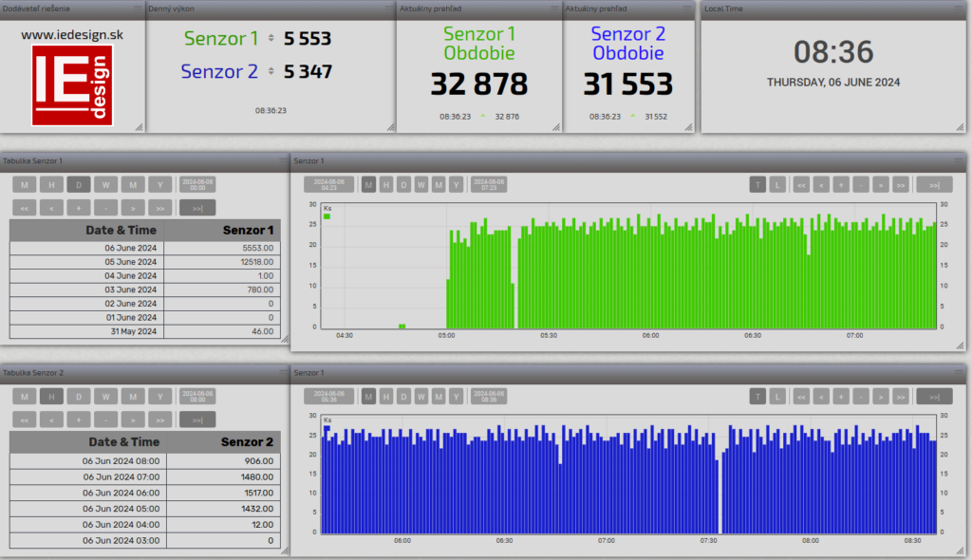Open the Senzor 1 Obdobie panel menu
The height and width of the screenshot is (560, 972).
[554, 8]
